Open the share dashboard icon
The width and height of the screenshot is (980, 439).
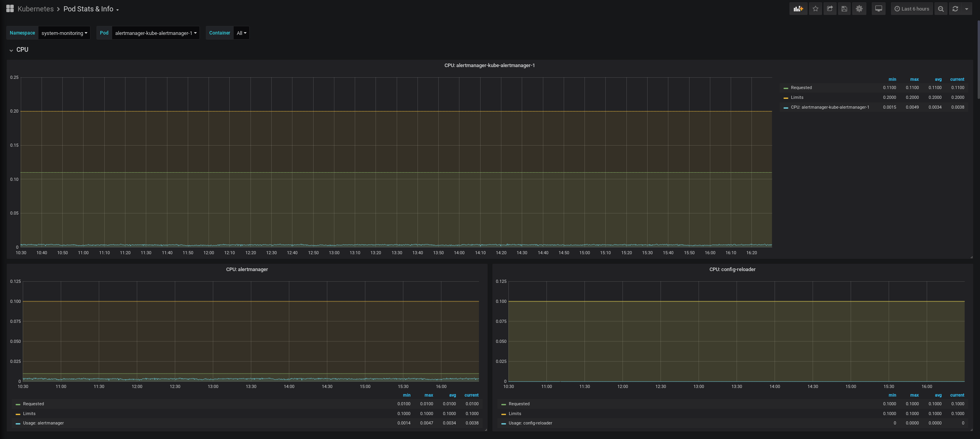pos(830,9)
